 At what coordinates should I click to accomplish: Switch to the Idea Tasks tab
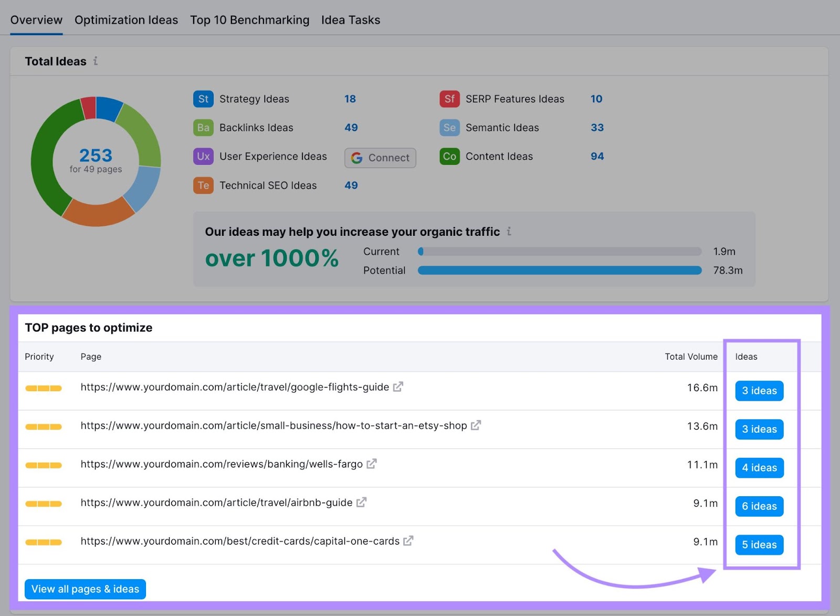[351, 20]
